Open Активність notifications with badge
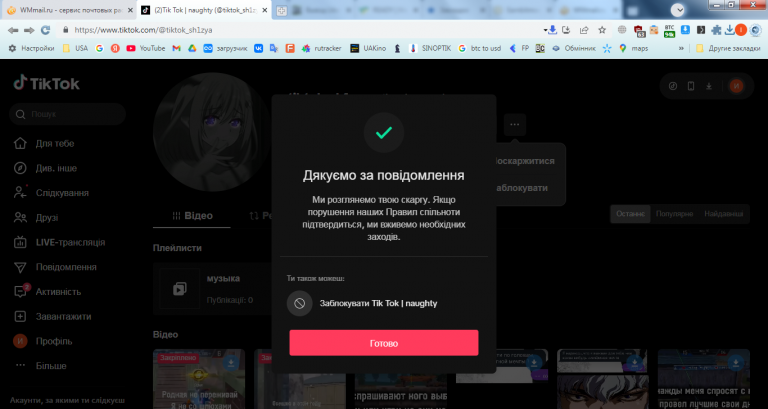The width and height of the screenshot is (768, 409). pyautogui.click(x=47, y=291)
